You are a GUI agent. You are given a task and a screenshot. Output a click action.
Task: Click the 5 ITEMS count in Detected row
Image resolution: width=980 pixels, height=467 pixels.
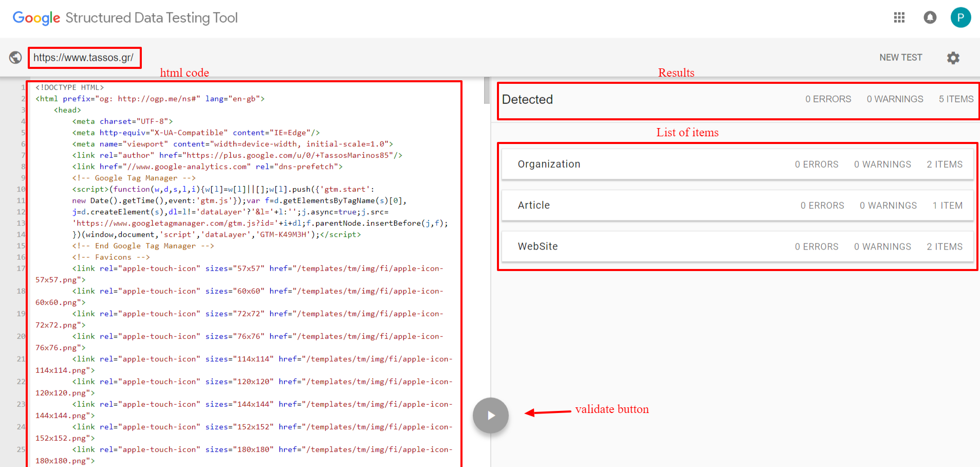coord(956,99)
